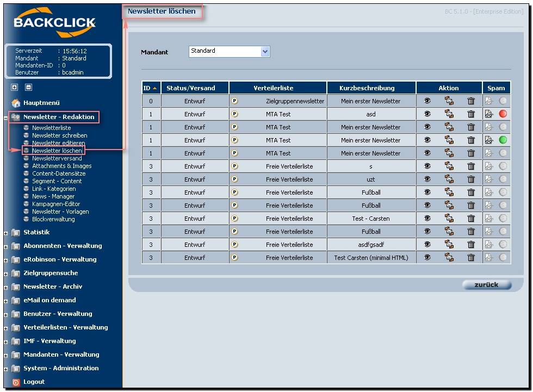Open Benutzer - Verwaltung section
The width and height of the screenshot is (533, 392).
pos(58,314)
